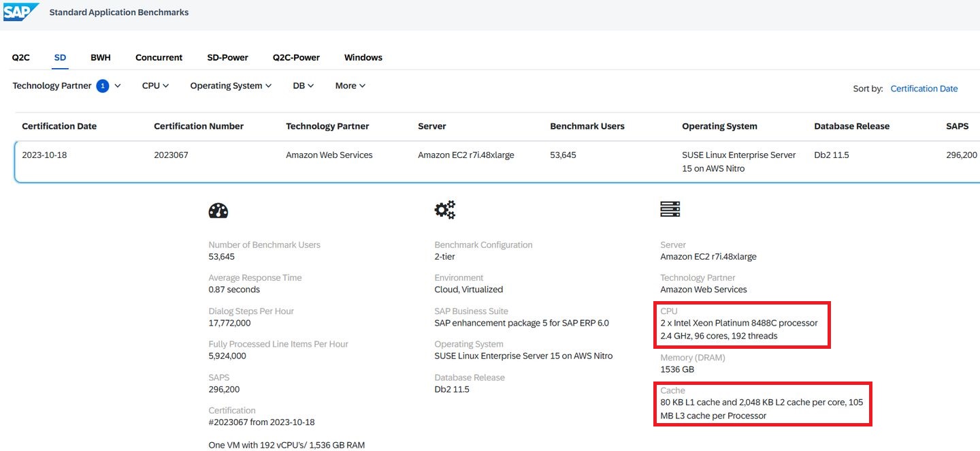Go to the SD-Power tab
This screenshot has width=980, height=451.
(227, 58)
